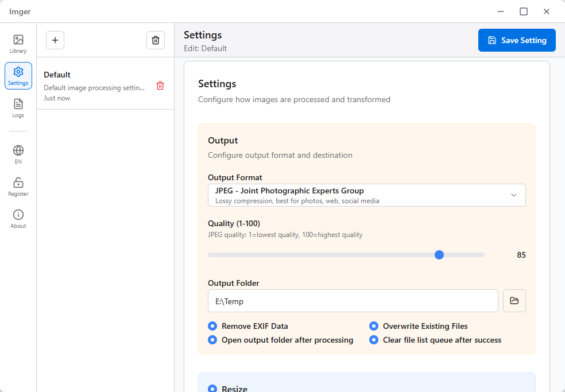
Task: Delete the Default profile with red trash
Action: [x=160, y=86]
